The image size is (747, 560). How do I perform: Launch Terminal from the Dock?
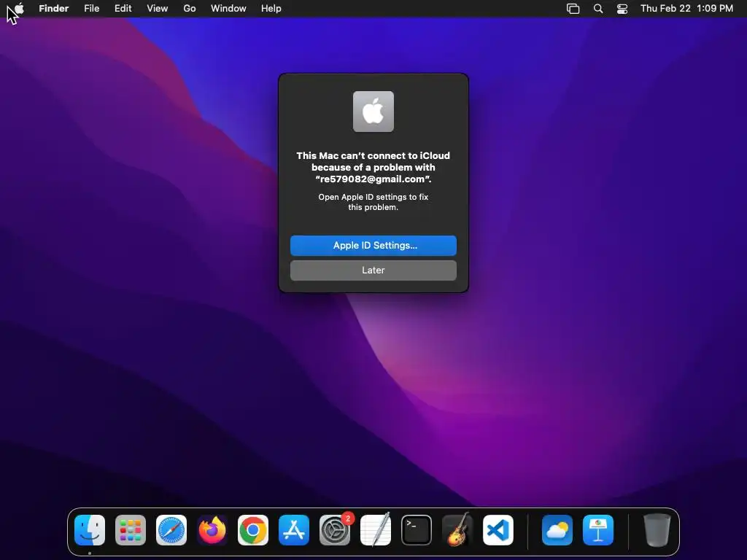tap(417, 530)
